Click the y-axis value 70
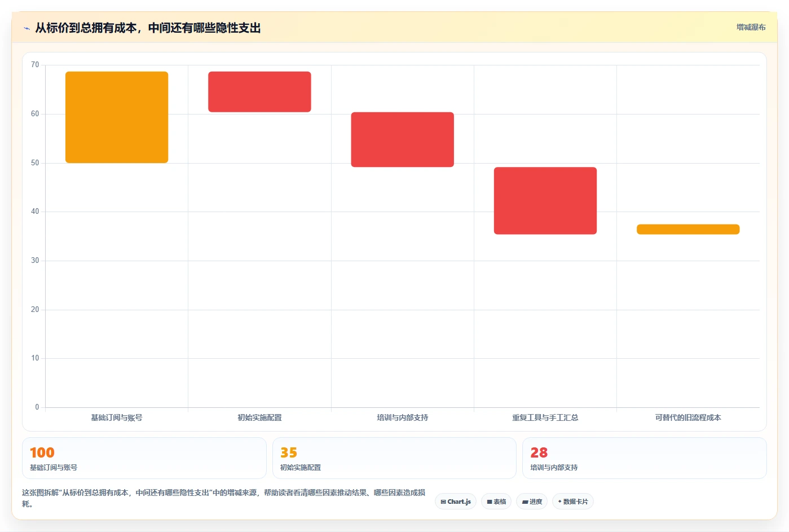 [35, 65]
